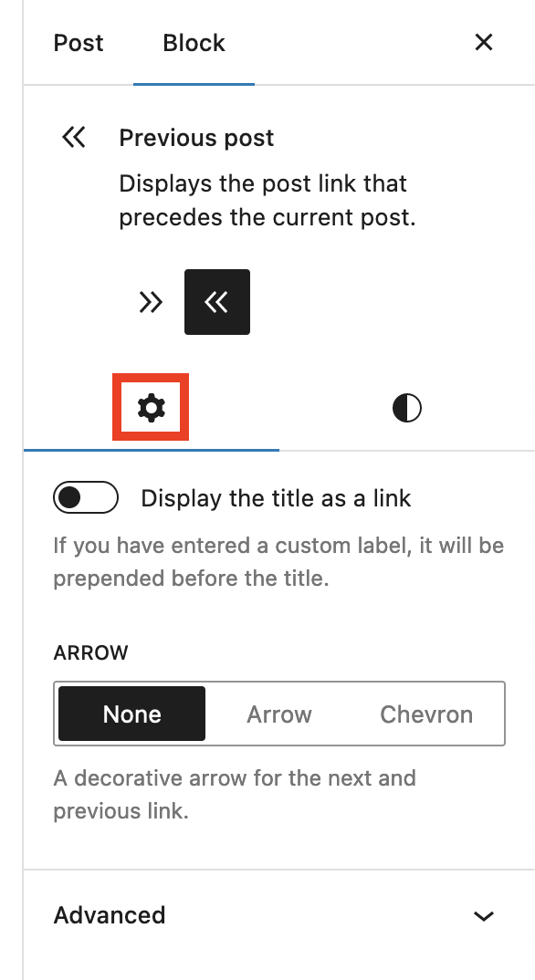The image size is (535, 980).
Task: Click the Previous post title link
Action: point(196,137)
